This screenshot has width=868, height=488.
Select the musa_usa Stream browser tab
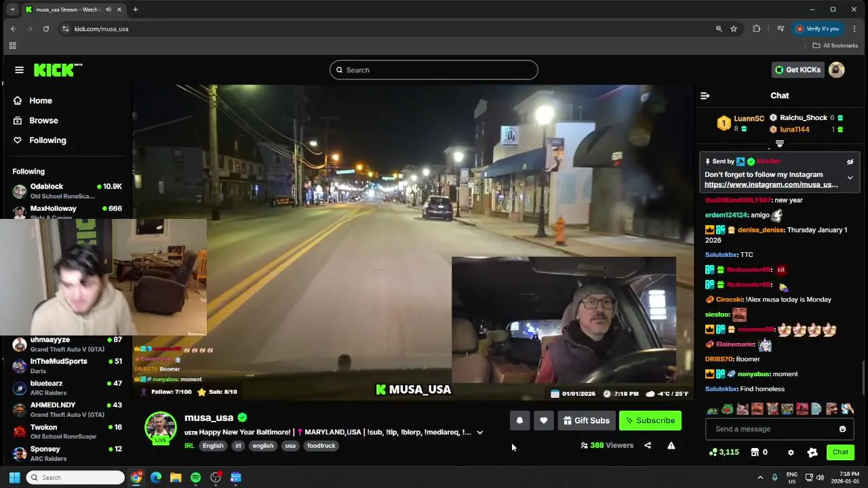click(x=75, y=9)
